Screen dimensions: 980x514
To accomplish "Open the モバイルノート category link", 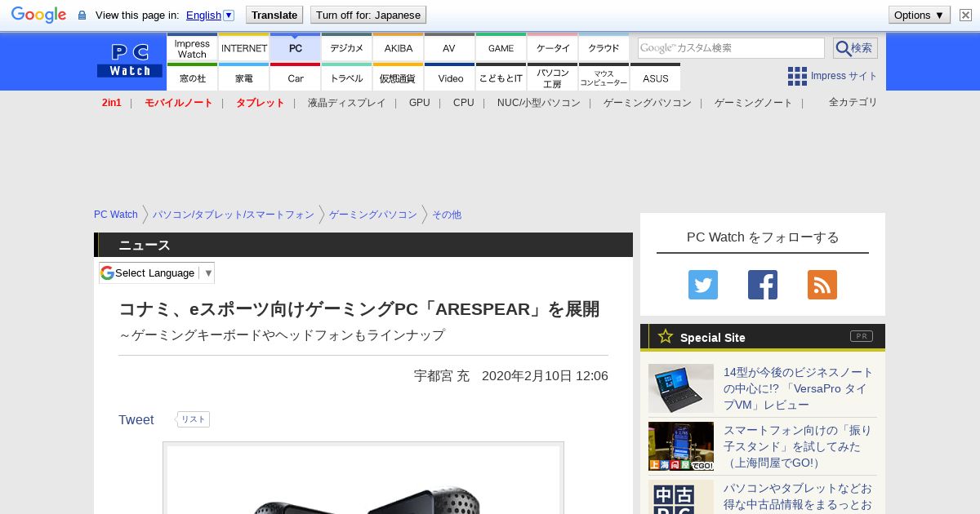I will click(179, 103).
